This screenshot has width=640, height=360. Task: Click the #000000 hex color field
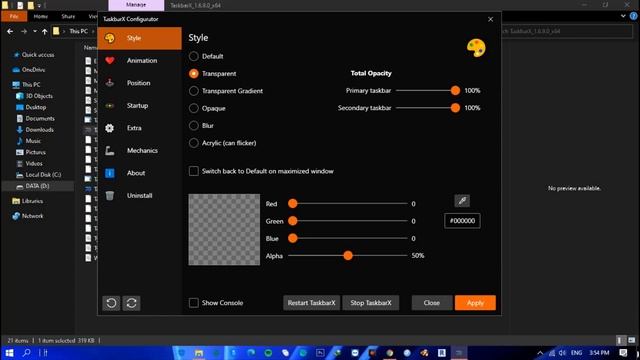[462, 221]
